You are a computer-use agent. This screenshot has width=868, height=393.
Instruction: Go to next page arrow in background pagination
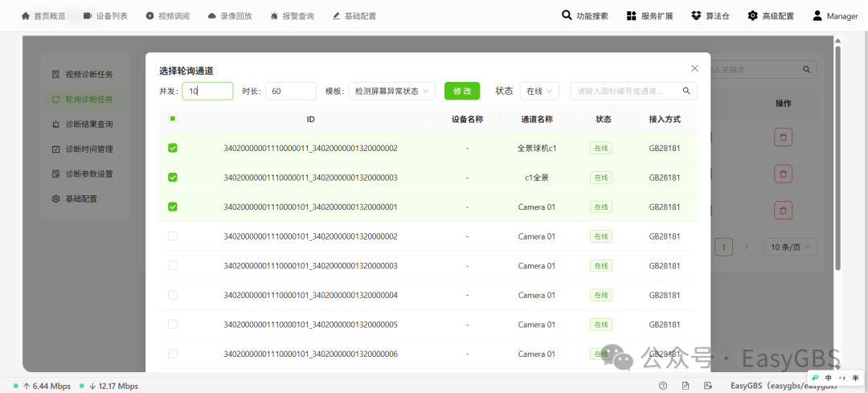click(746, 247)
